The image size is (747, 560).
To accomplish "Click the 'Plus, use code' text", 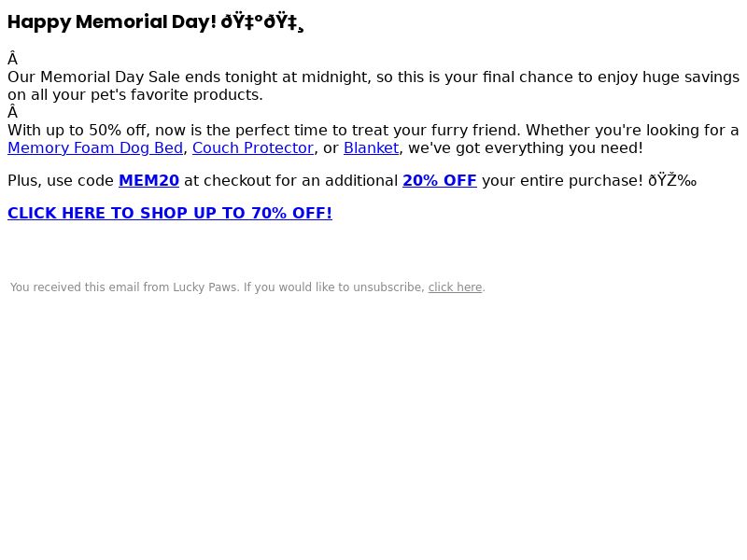I will 61,180.
